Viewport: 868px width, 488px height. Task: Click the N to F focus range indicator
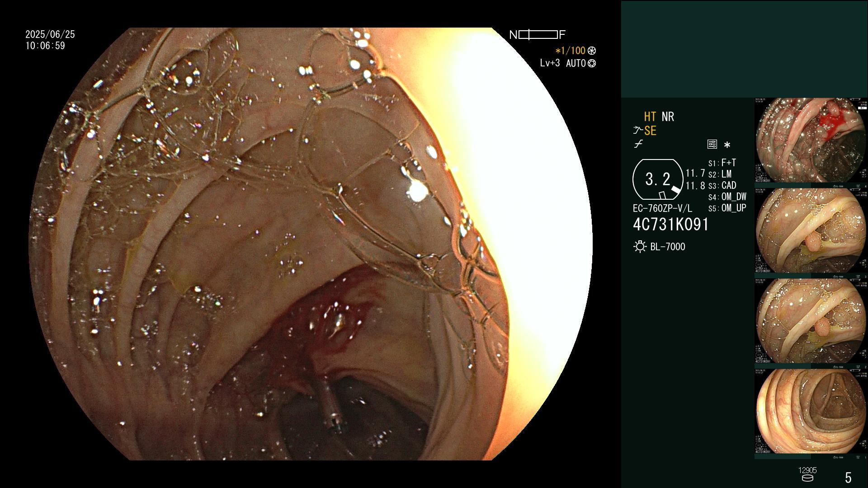(538, 35)
